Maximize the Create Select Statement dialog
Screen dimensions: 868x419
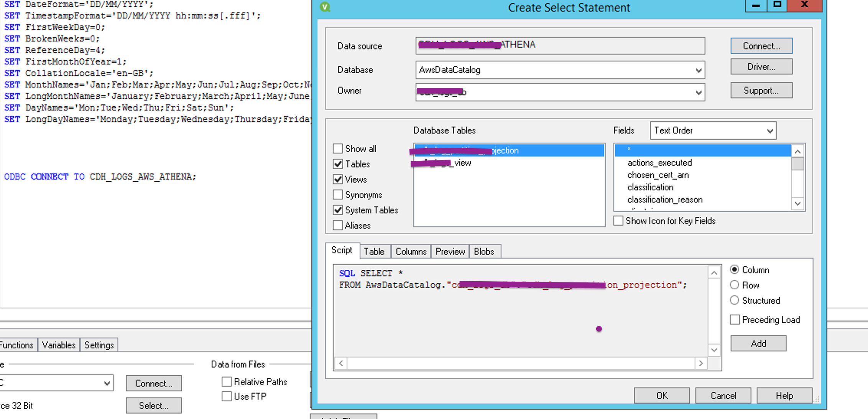click(777, 5)
